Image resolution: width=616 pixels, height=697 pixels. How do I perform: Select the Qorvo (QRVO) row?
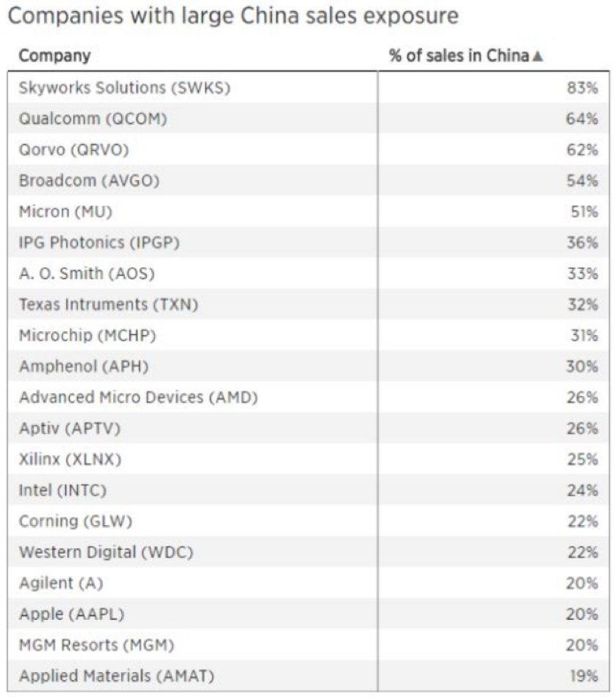pos(74,149)
